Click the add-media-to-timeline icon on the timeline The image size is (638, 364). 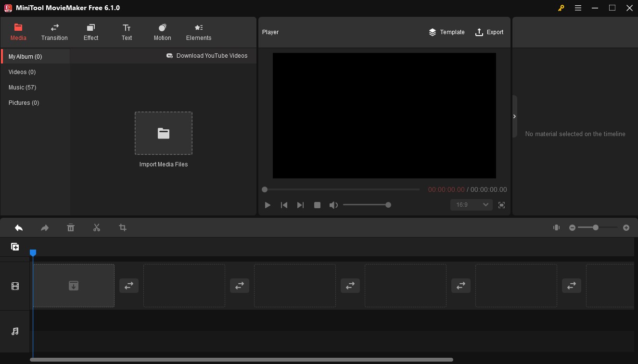15,247
